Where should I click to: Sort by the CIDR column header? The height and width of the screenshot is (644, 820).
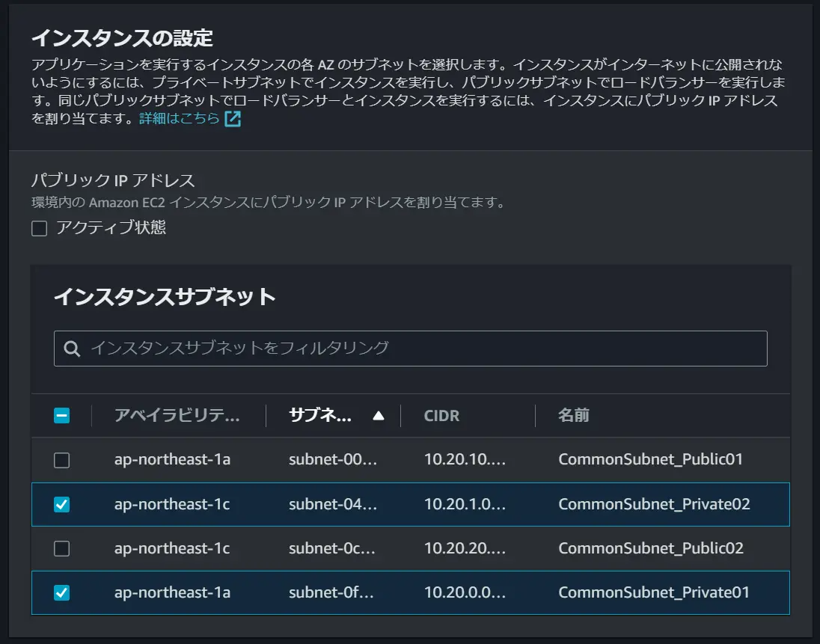441,416
